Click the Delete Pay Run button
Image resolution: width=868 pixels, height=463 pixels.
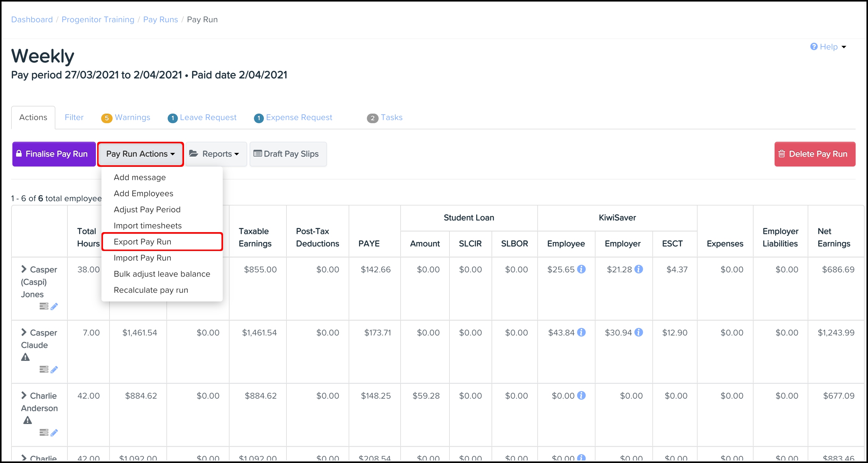pos(814,154)
